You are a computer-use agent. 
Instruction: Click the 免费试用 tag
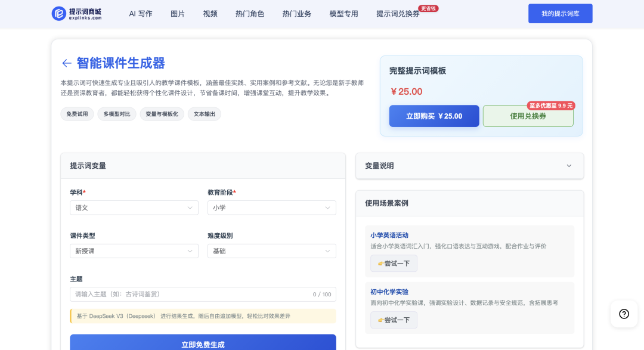[77, 114]
